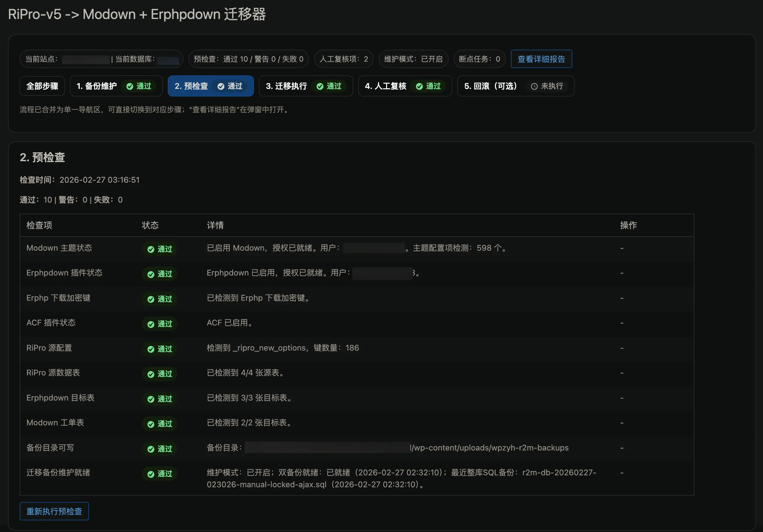Click pass check icon for RiPro 源数据表
The image size is (763, 532).
pos(151,374)
